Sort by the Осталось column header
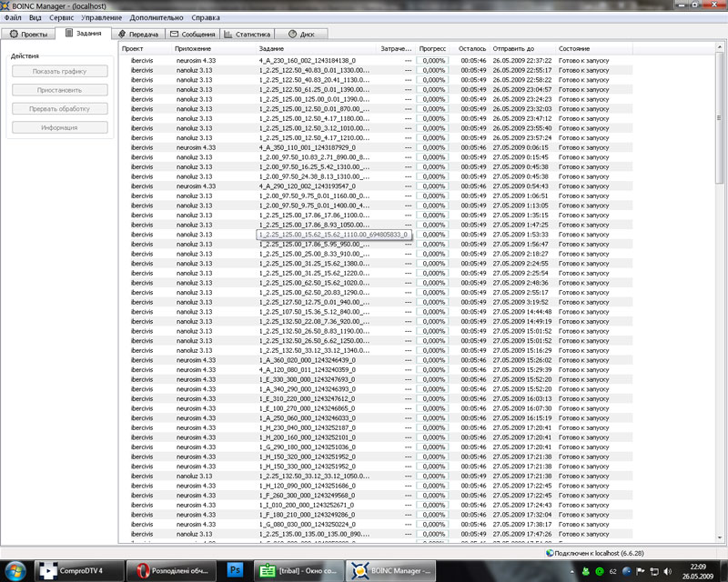The width and height of the screenshot is (728, 582). coord(470,48)
